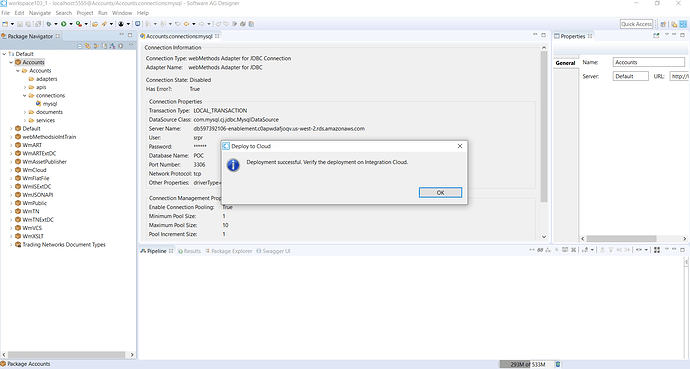Click the highlighted blue perspective icon at top right
The height and width of the screenshot is (369, 690).
click(x=683, y=24)
